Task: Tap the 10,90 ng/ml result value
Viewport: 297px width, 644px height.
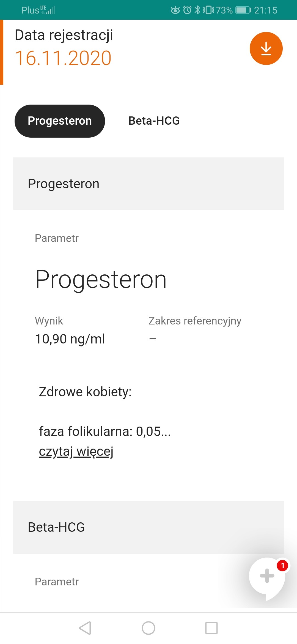Action: (70, 339)
